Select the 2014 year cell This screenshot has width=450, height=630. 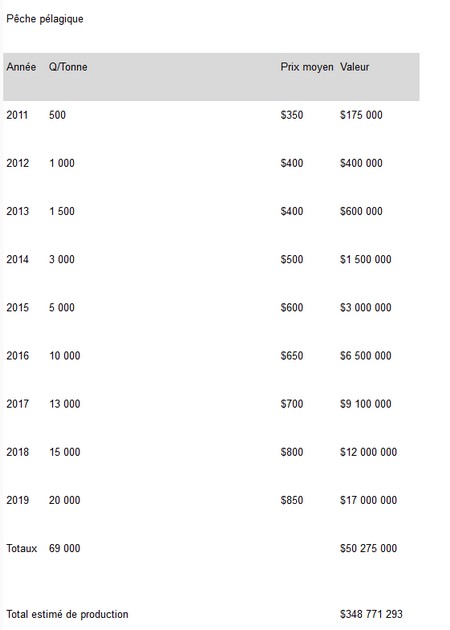(17, 260)
